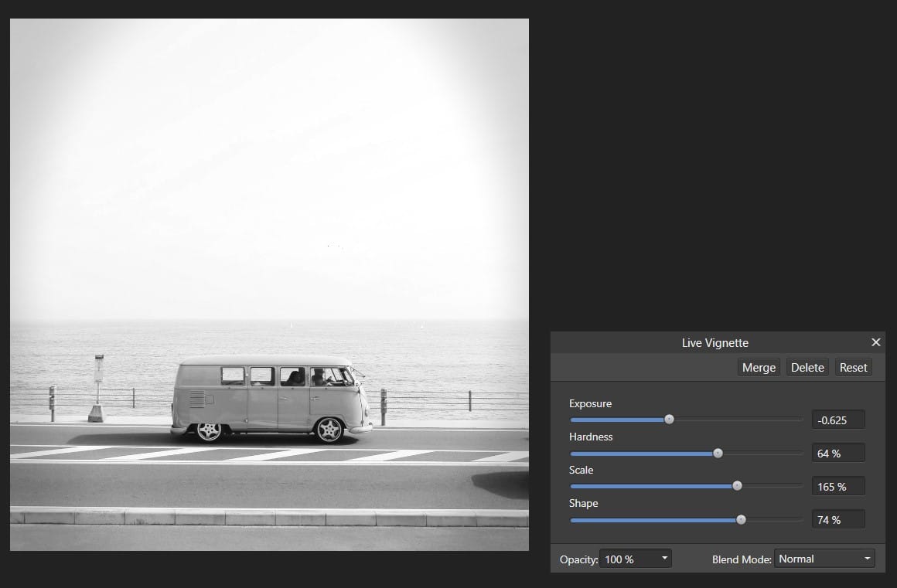Select the Scale slider handle
This screenshot has height=588, width=897.
click(737, 486)
